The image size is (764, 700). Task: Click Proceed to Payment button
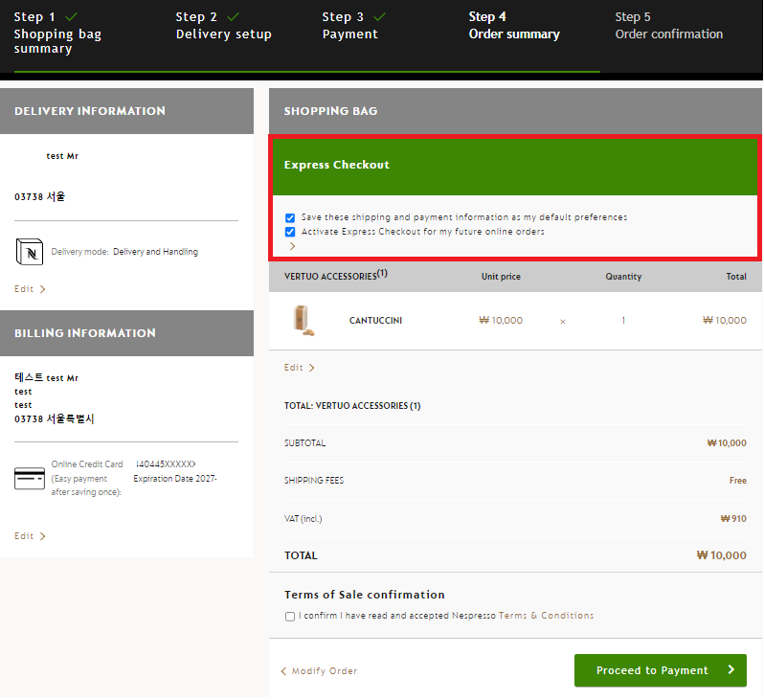click(661, 670)
